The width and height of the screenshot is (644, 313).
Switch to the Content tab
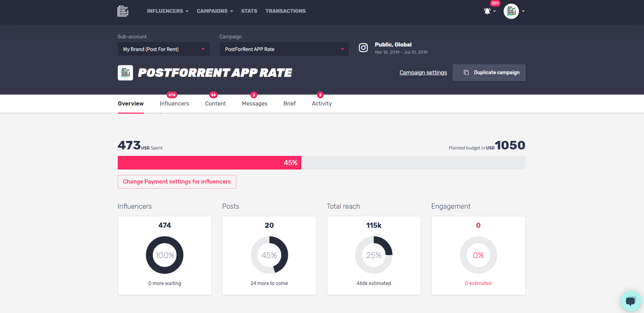click(215, 104)
